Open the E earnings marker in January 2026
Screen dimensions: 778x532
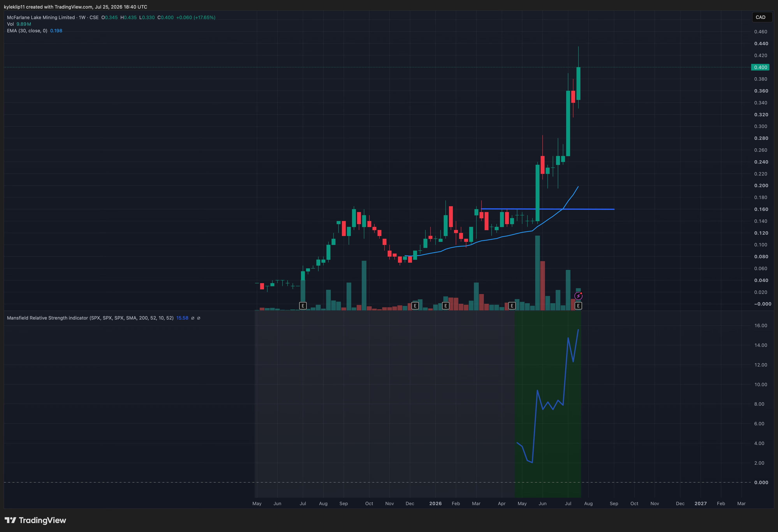tap(446, 306)
